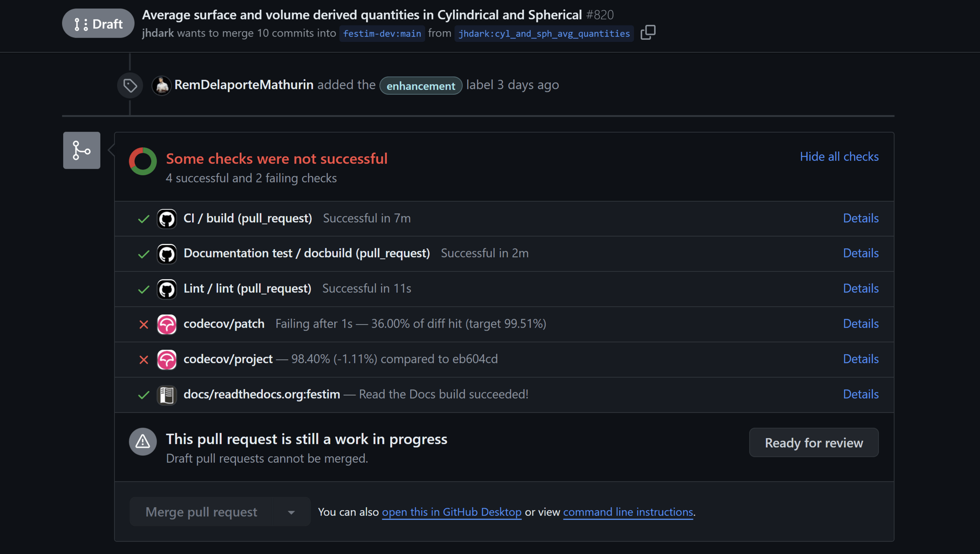
Task: Click the Codecov logo next to codecov/project
Action: coord(167,359)
